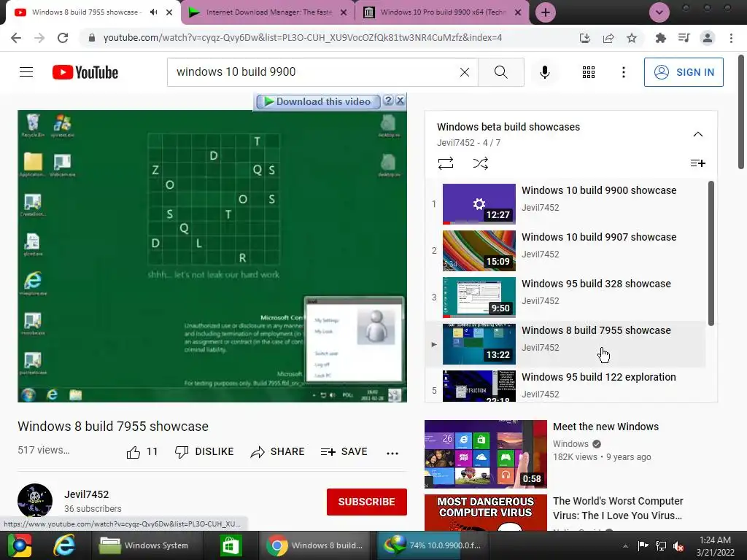This screenshot has height=560, width=747.
Task: Open taskbar clock and date
Action: tap(715, 546)
